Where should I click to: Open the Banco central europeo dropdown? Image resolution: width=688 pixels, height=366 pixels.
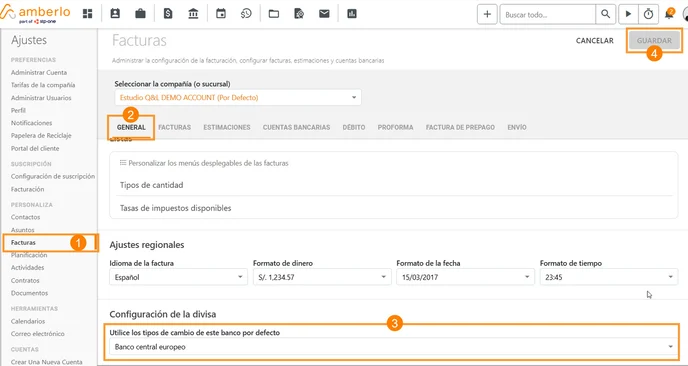point(394,347)
